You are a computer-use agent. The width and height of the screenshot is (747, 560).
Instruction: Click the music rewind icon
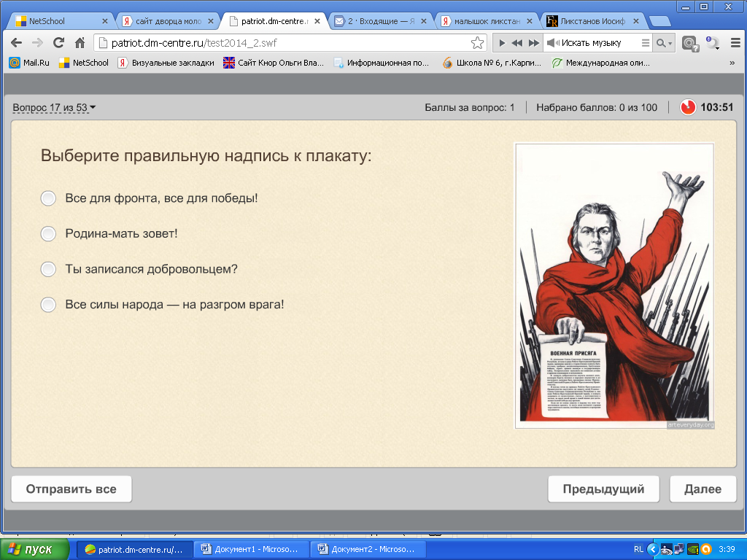(x=517, y=43)
